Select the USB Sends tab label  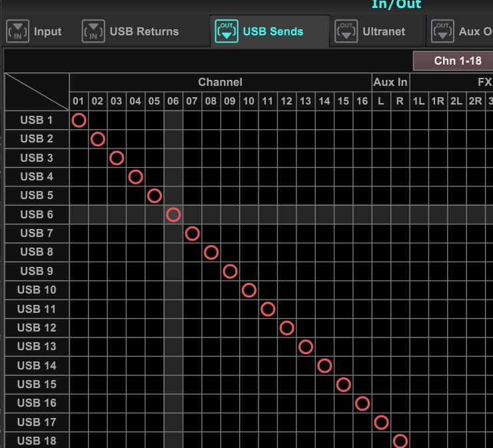pos(273,31)
